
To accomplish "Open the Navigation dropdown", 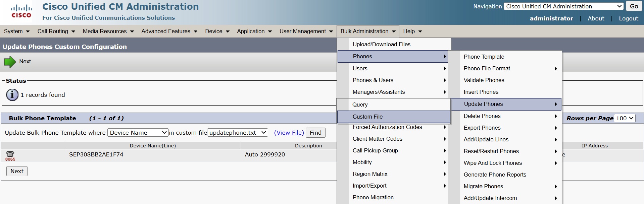I will pos(563,6).
